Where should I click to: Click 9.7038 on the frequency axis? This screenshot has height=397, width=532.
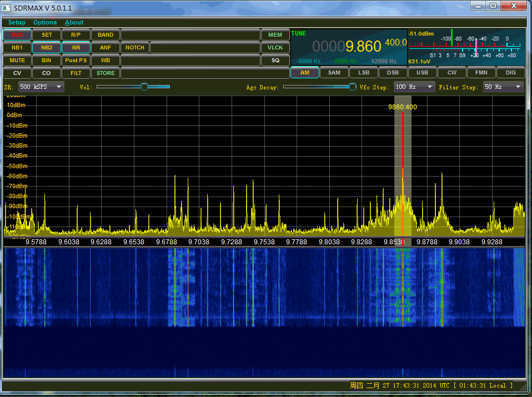click(199, 242)
